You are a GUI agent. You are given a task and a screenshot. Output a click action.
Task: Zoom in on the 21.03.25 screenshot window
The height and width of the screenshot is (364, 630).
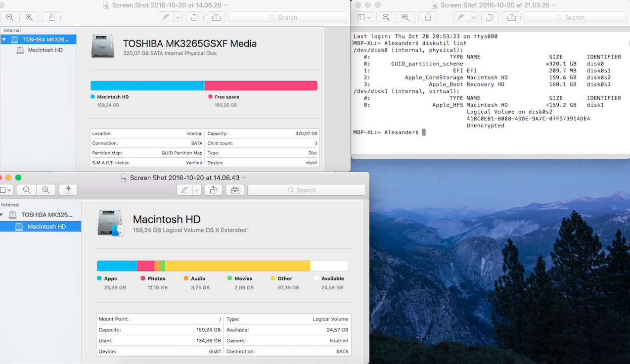(405, 17)
